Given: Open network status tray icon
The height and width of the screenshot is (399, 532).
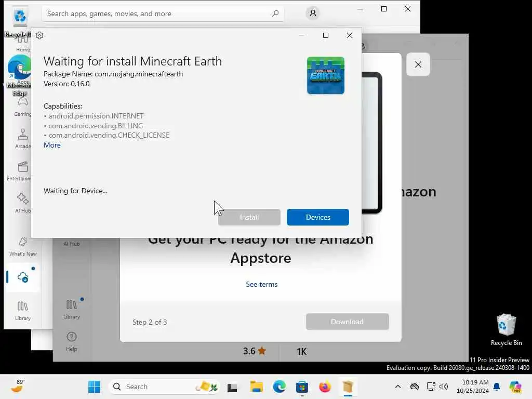Looking at the screenshot, I should [431, 387].
